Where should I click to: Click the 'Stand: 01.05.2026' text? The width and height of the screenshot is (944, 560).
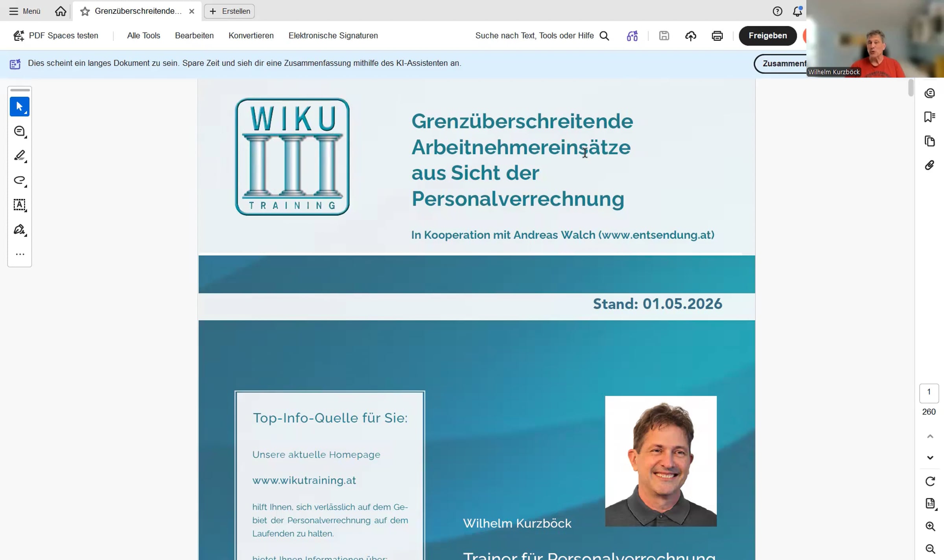coord(657,304)
